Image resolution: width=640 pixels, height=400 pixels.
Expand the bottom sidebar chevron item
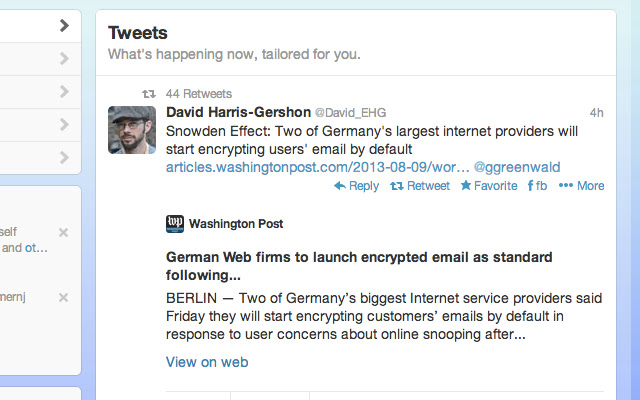click(64, 158)
